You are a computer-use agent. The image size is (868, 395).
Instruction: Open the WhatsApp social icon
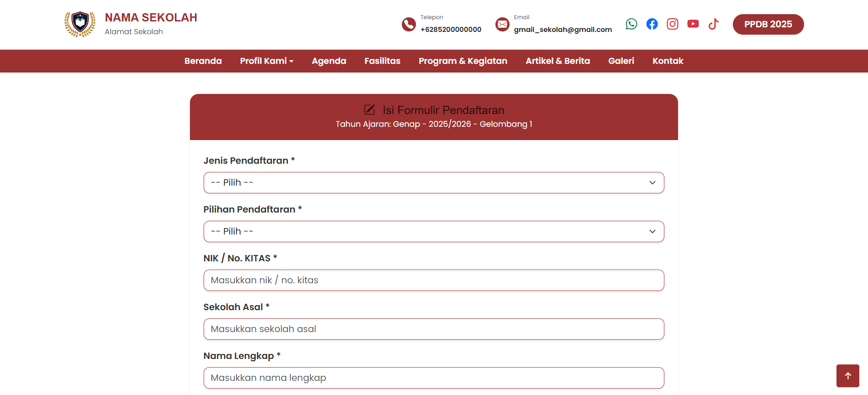coord(631,24)
